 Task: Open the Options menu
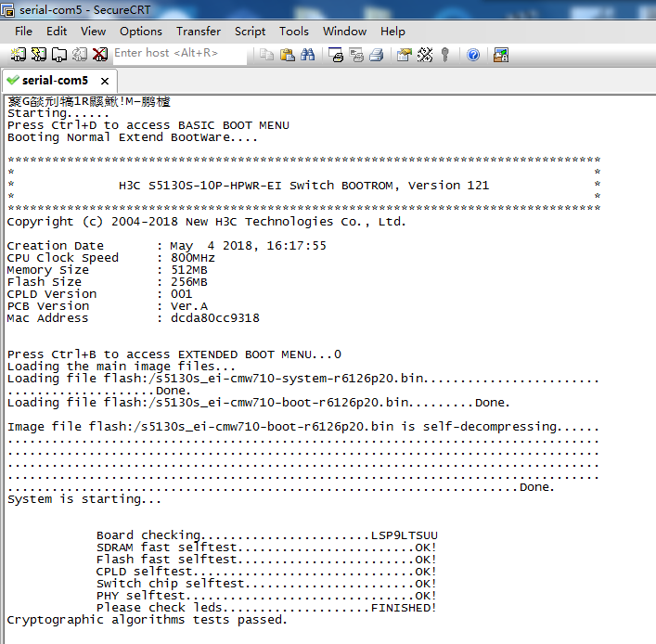tap(141, 32)
